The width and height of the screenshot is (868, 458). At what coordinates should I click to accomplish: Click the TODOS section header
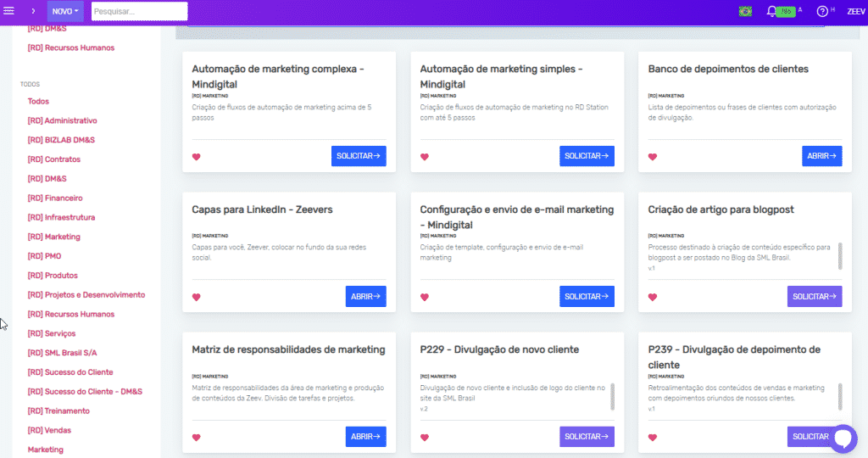[x=30, y=84]
